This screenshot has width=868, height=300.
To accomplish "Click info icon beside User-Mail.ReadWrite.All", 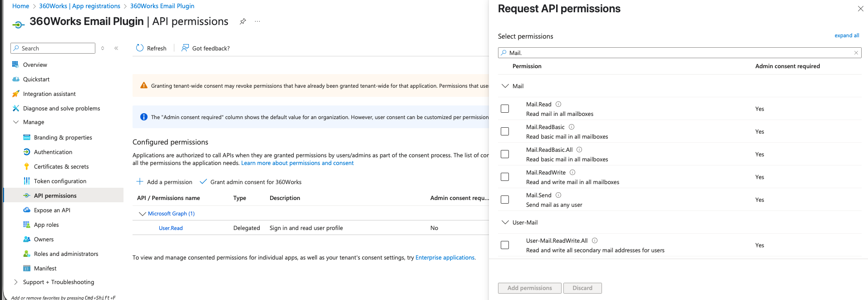I will tap(595, 240).
